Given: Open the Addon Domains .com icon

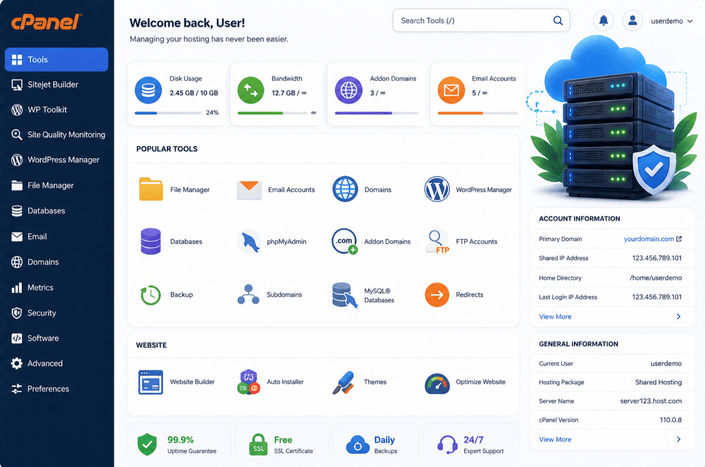Looking at the screenshot, I should pyautogui.click(x=345, y=241).
